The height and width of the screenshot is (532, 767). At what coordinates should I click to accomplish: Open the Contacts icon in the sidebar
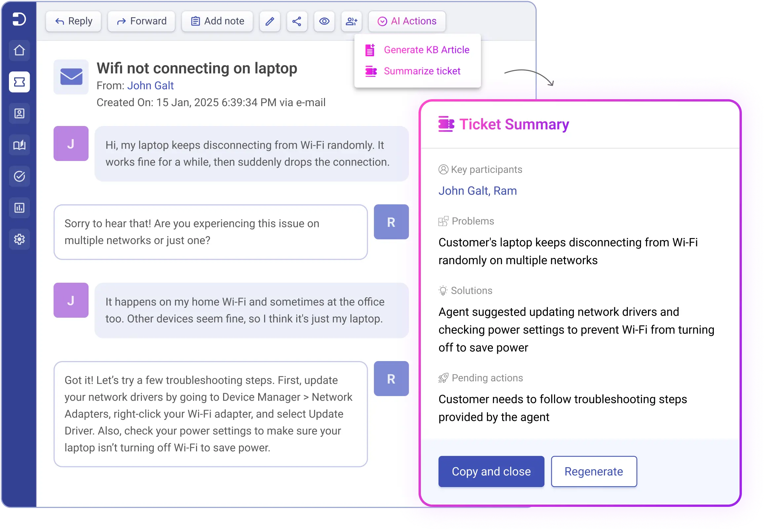tap(19, 113)
